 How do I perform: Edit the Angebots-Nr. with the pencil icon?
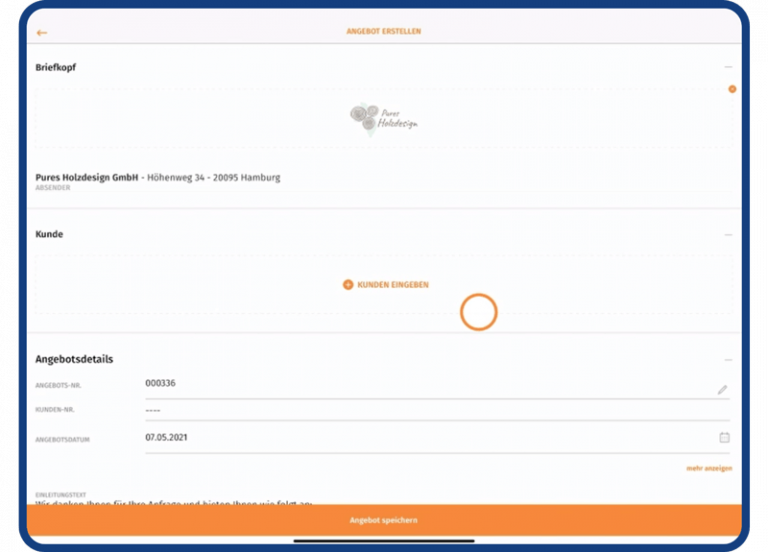(722, 389)
